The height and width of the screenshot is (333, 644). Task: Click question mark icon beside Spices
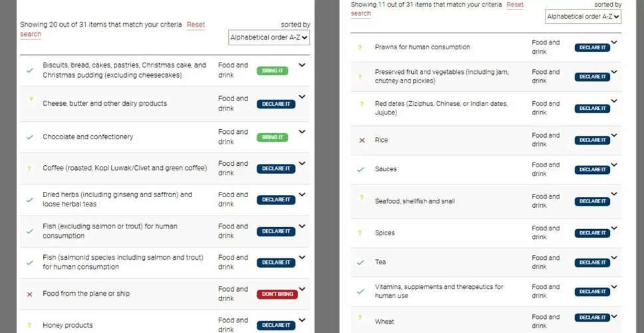coord(360,232)
